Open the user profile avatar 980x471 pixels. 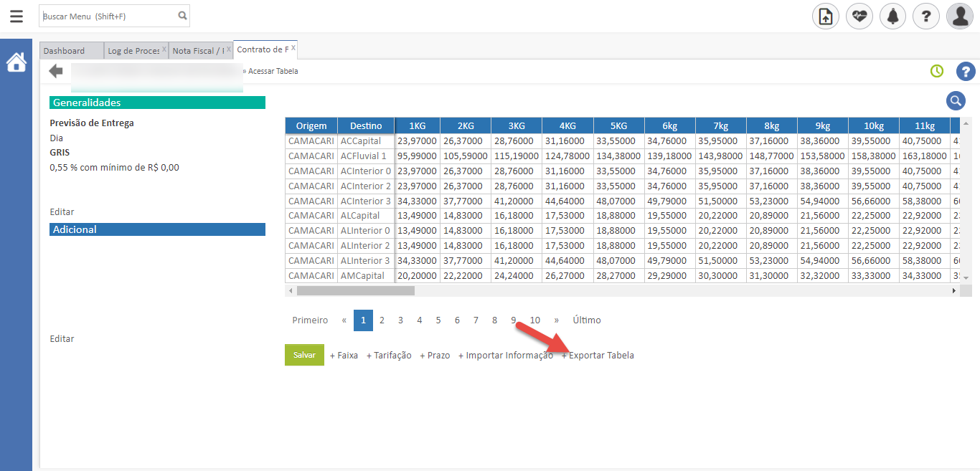(959, 15)
